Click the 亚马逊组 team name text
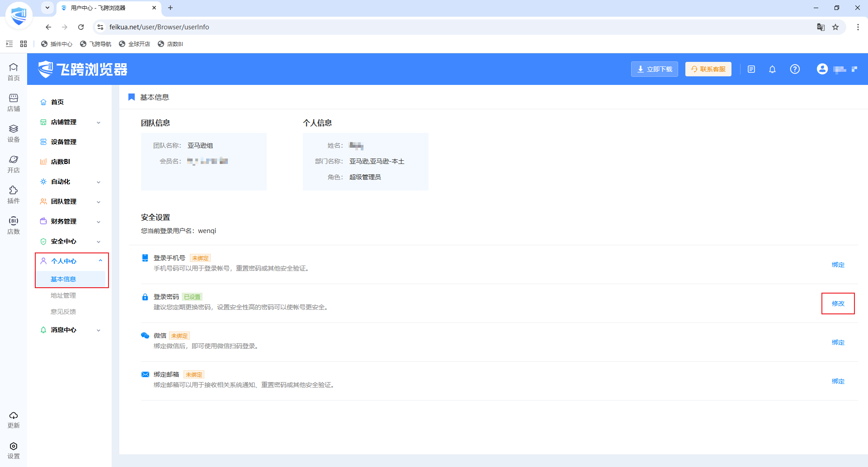The image size is (868, 467). coord(200,145)
